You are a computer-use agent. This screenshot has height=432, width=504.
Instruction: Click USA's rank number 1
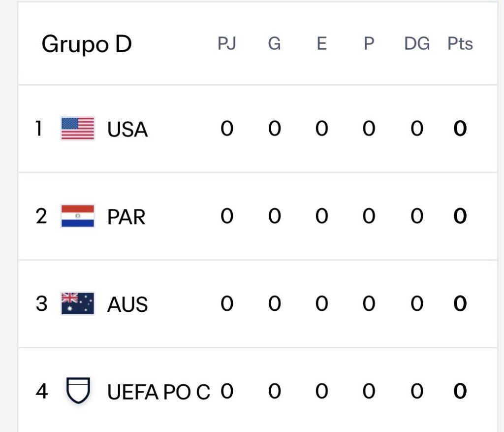pos(39,129)
